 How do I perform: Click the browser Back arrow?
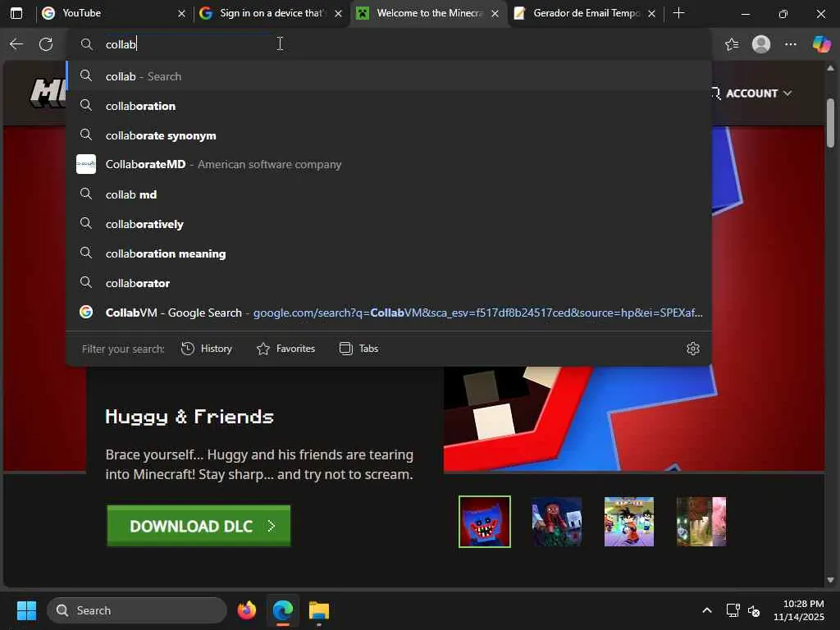tap(16, 44)
